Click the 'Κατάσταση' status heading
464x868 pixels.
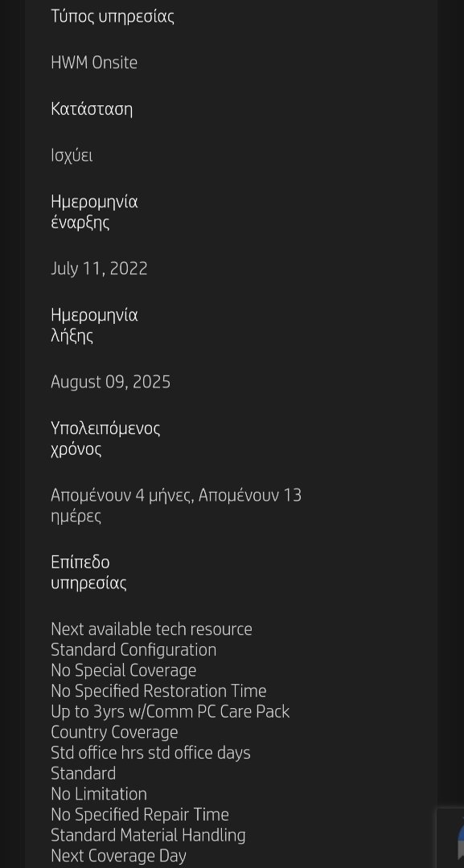point(92,109)
